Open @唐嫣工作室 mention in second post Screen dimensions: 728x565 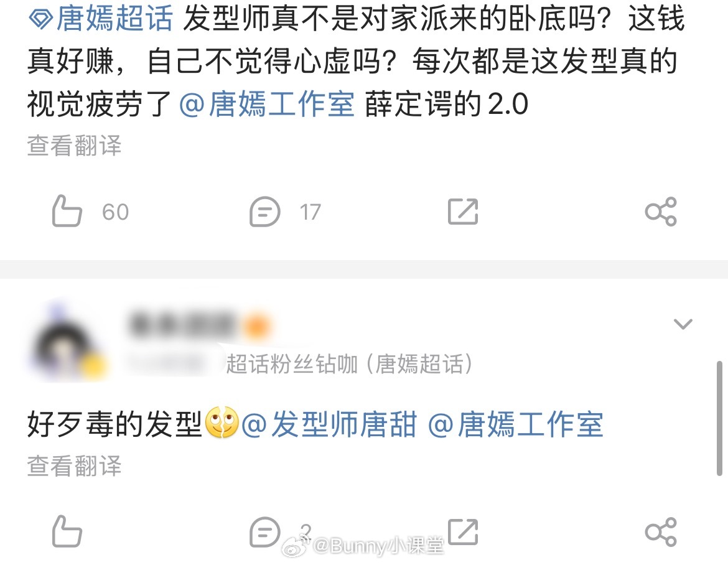515,424
